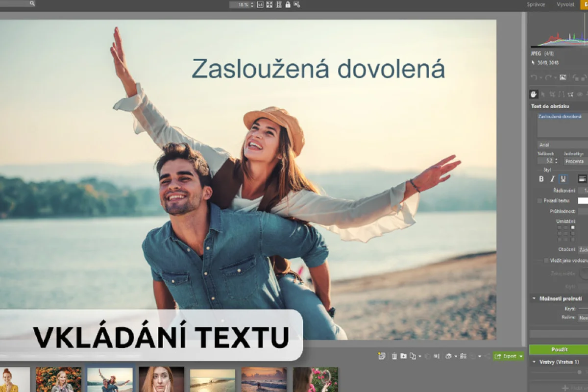Image resolution: width=588 pixels, height=392 pixels.
Task: Toggle Underline text style
Action: (563, 179)
